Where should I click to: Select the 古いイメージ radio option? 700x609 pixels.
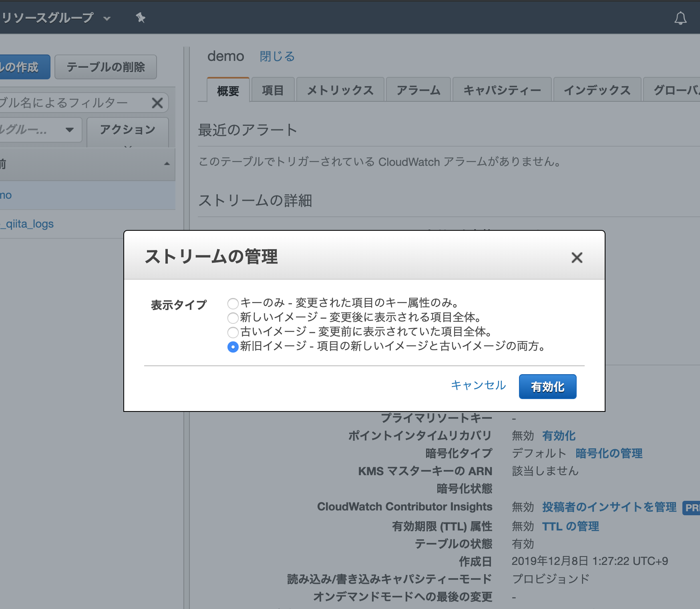click(233, 332)
